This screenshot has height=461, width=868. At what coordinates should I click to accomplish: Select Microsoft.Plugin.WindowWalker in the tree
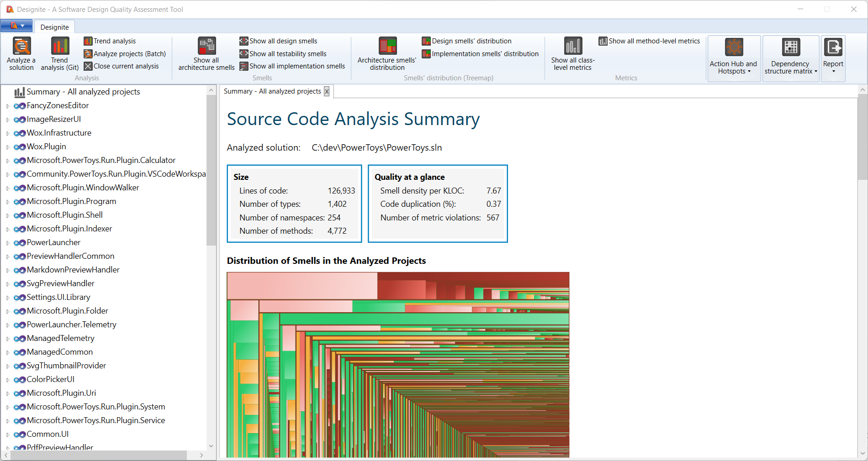coord(83,188)
